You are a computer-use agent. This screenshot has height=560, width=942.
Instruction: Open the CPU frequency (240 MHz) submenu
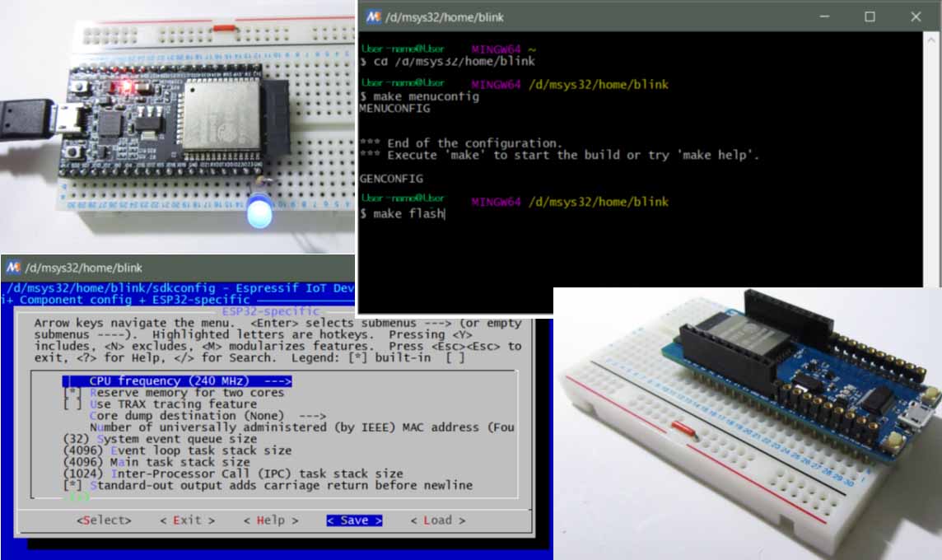tap(177, 381)
